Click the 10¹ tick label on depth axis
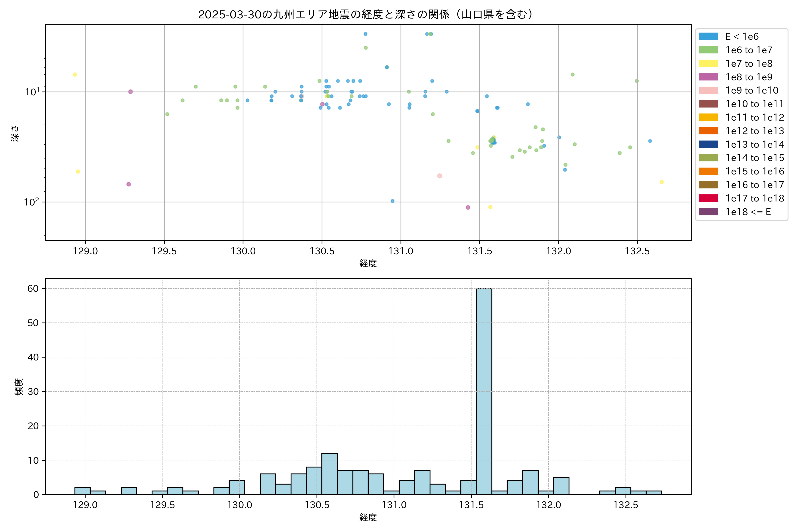Screen dimensions: 798x532 pos(32,92)
